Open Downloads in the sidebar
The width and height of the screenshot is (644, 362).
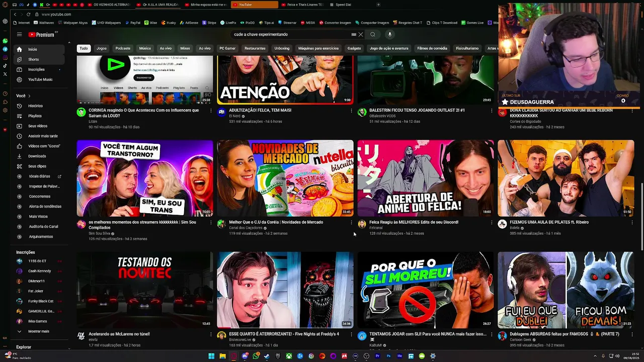tap(40, 156)
